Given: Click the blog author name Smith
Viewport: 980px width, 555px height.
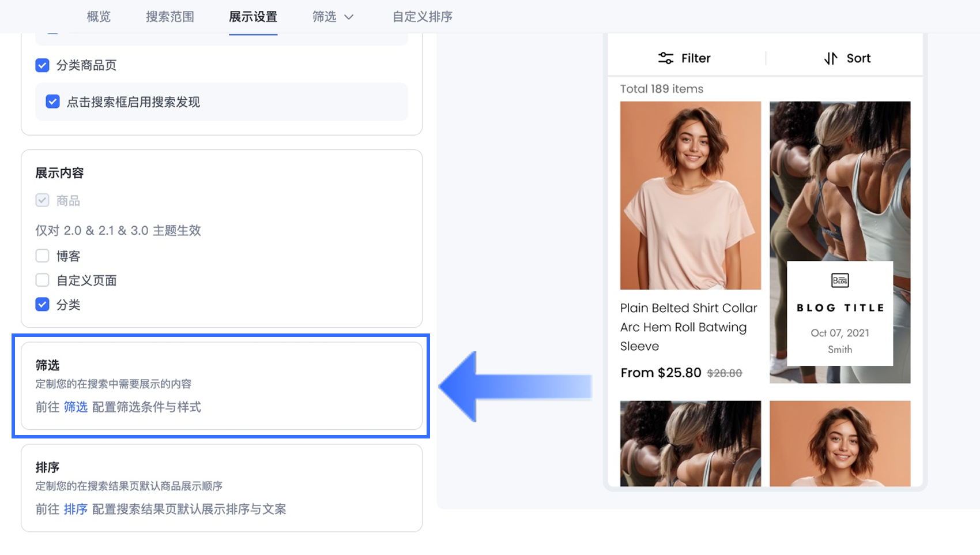Looking at the screenshot, I should 840,350.
